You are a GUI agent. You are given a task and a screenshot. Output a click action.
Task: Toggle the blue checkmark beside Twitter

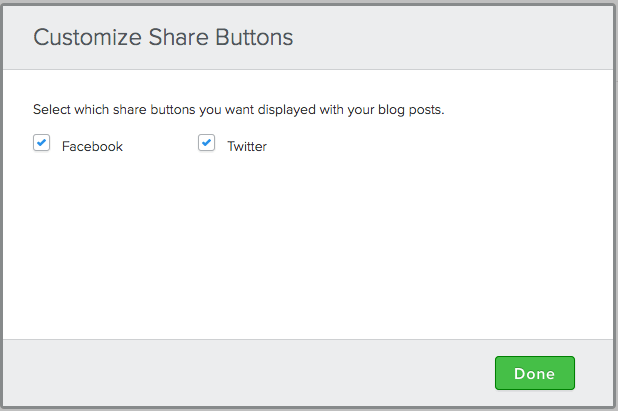[x=207, y=143]
